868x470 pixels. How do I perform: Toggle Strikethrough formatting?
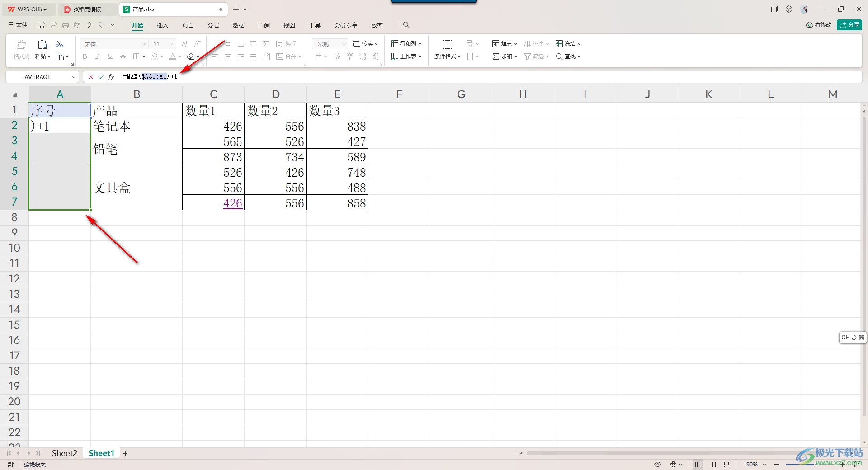(x=123, y=56)
